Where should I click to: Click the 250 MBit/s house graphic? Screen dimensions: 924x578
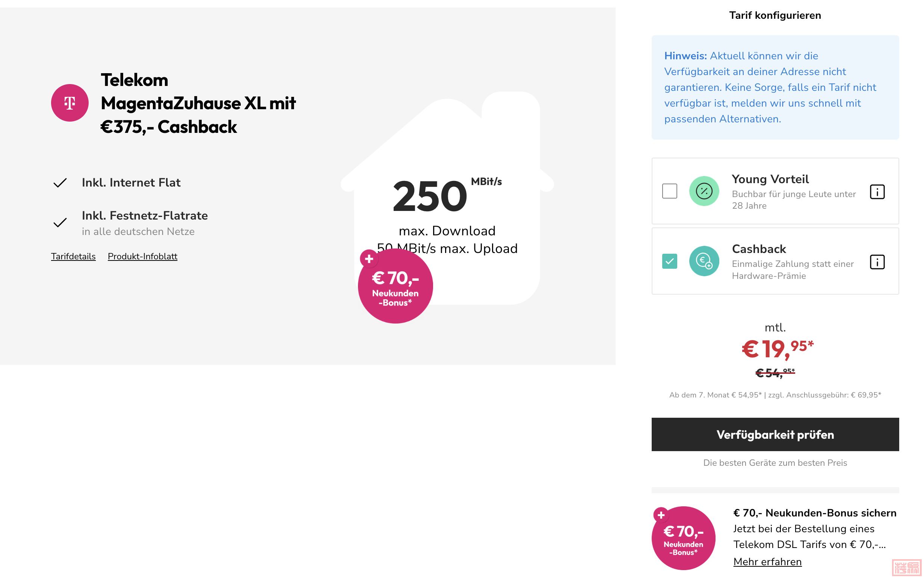click(447, 198)
